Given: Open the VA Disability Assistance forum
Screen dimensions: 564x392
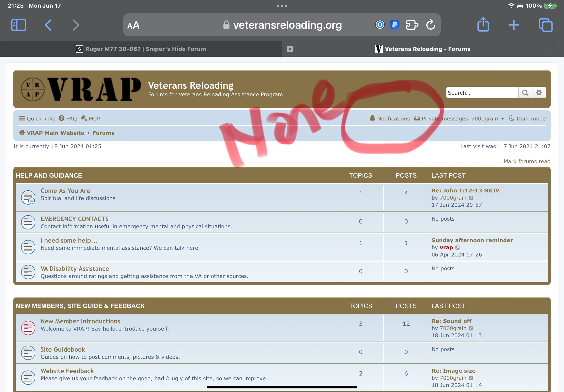Looking at the screenshot, I should tap(75, 269).
